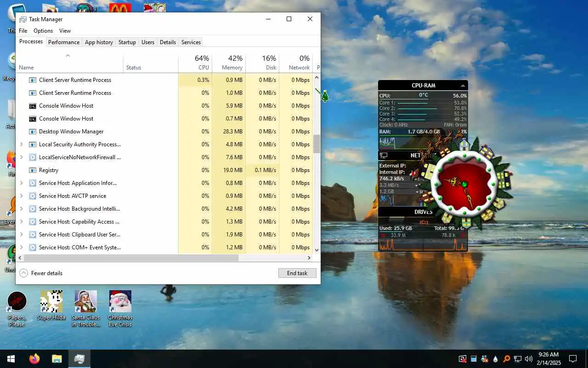Expand Service Host: Background Intelli... row
The image size is (588, 368).
pos(21,209)
